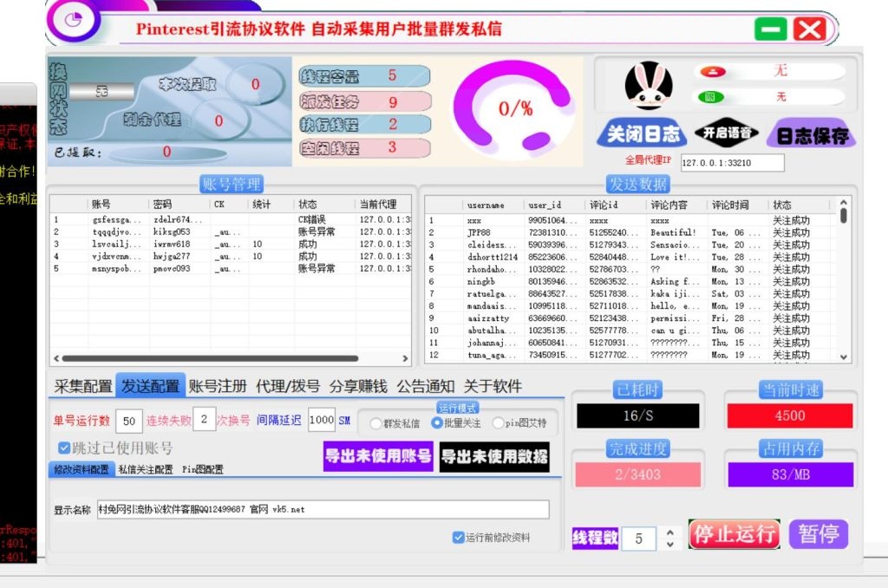The width and height of the screenshot is (888, 588).
Task: Choose the pin图艾特 radio option
Action: coord(498,424)
